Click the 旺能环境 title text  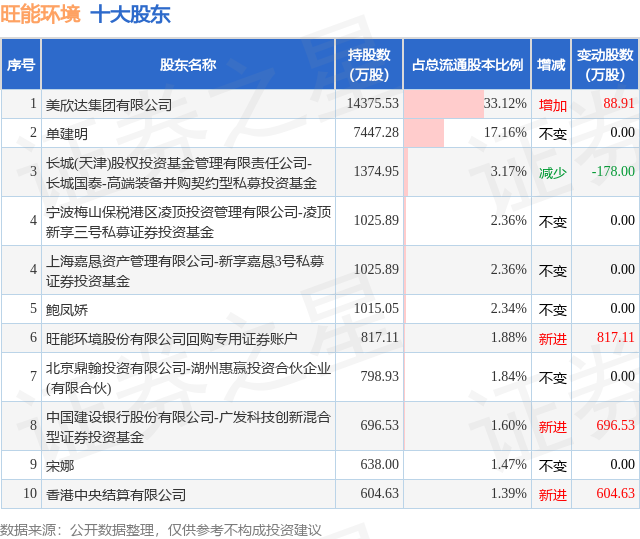[40, 14]
